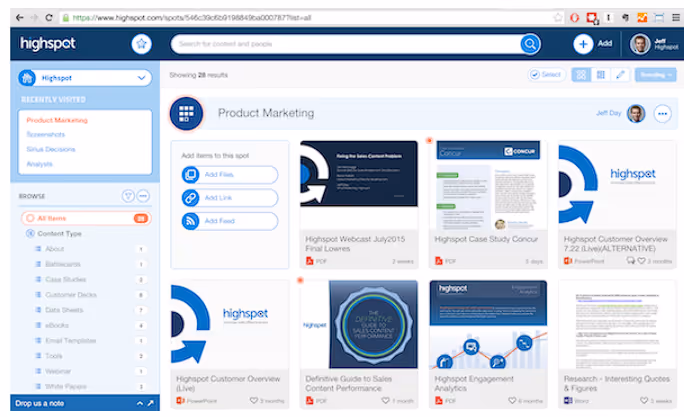The image size is (684, 417).
Task: Reload the page with the refresh icon
Action: pos(49,17)
